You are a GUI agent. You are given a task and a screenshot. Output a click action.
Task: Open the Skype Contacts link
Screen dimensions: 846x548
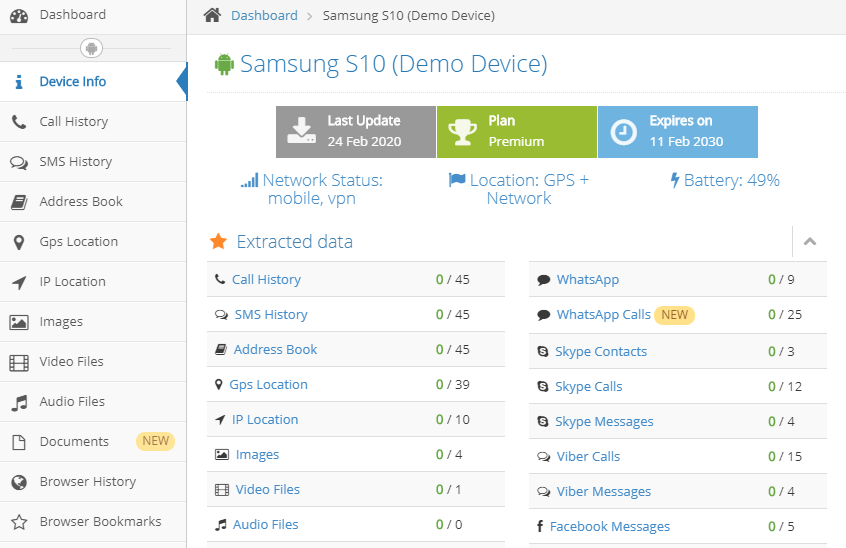pos(601,352)
